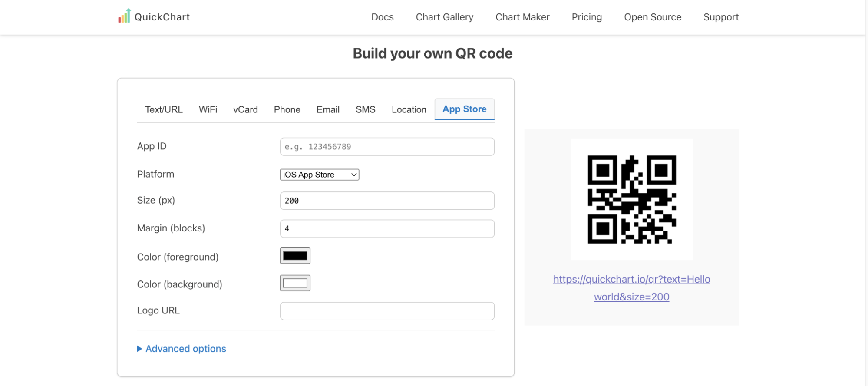Open the SMS tab
This screenshot has width=868, height=386.
pyautogui.click(x=365, y=109)
